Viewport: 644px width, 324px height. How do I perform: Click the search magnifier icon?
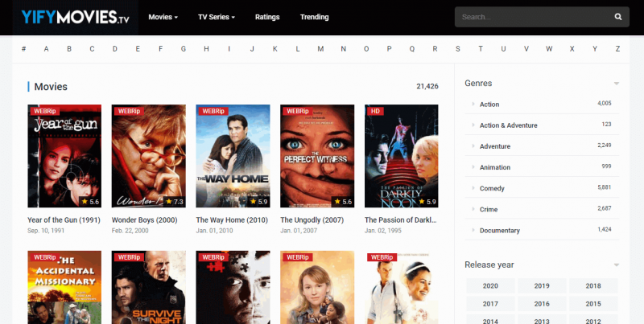coord(618,17)
